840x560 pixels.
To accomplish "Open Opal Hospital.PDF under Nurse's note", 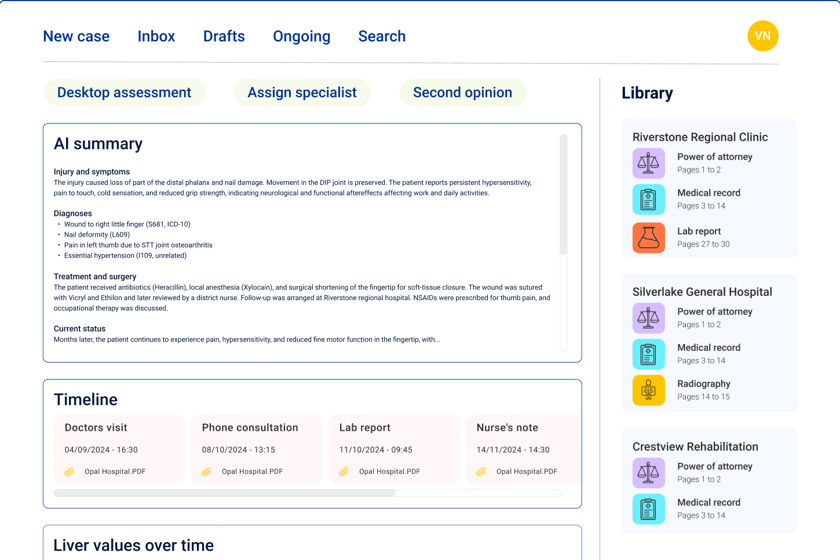I will (527, 472).
